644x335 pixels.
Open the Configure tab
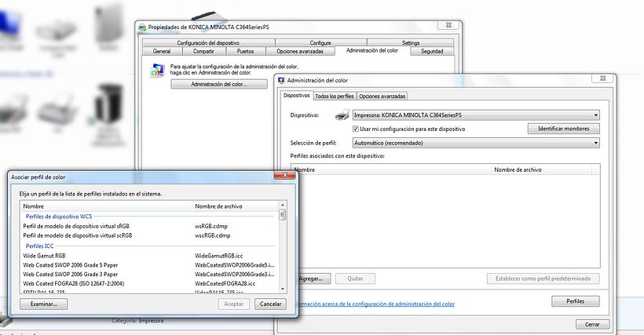click(320, 42)
